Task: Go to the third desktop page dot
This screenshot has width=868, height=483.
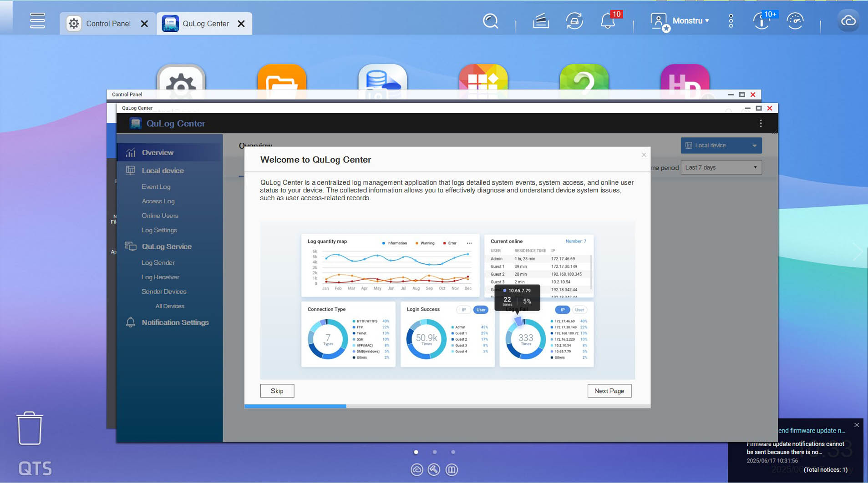Action: click(453, 452)
